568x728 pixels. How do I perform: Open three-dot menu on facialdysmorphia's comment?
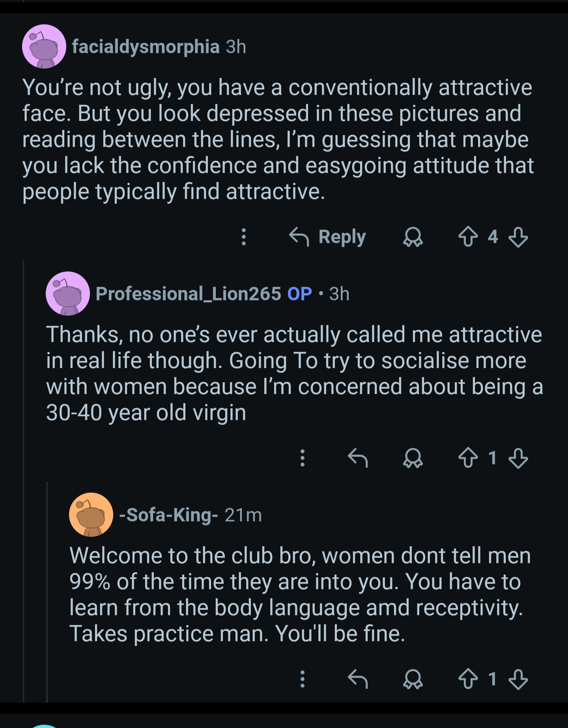pos(244,237)
